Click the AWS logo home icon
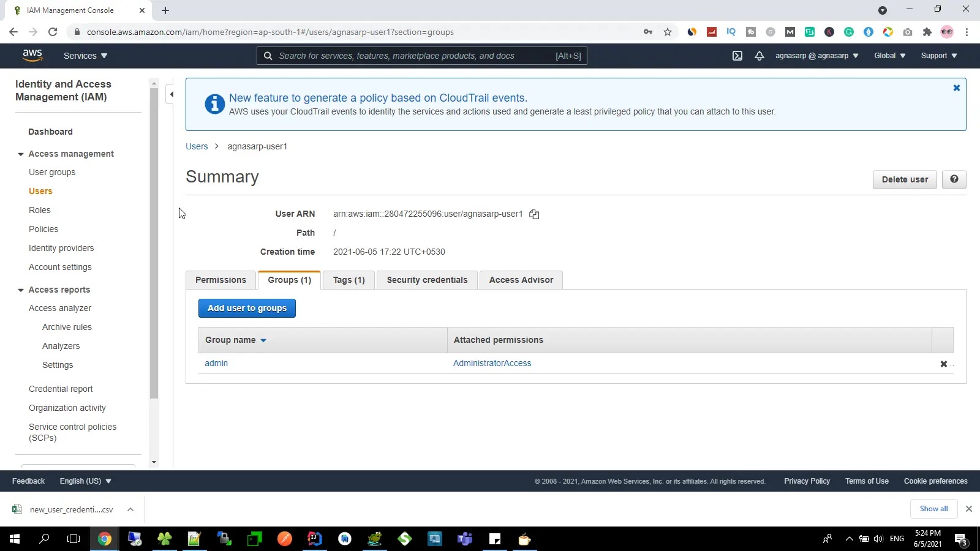The width and height of the screenshot is (980, 551). pyautogui.click(x=32, y=55)
